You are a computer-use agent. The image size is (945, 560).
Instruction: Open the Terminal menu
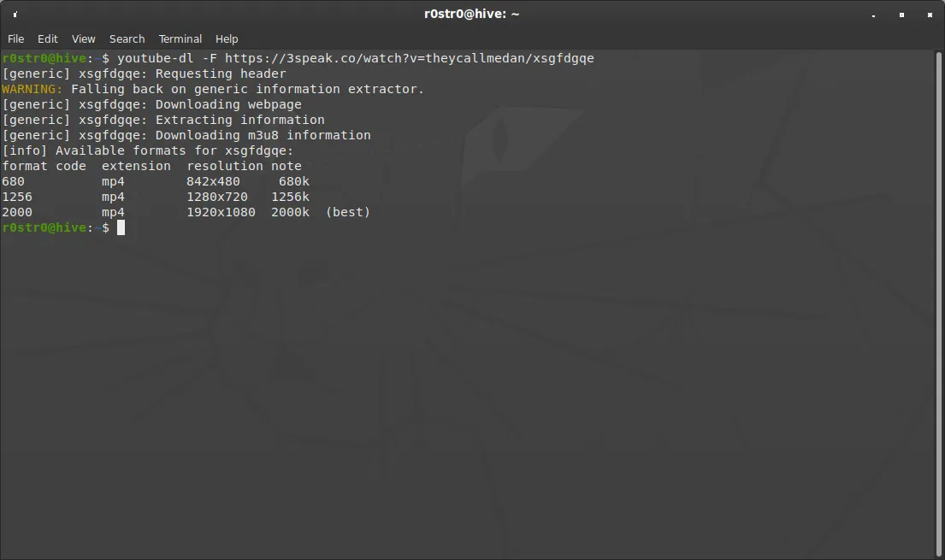[x=180, y=38]
